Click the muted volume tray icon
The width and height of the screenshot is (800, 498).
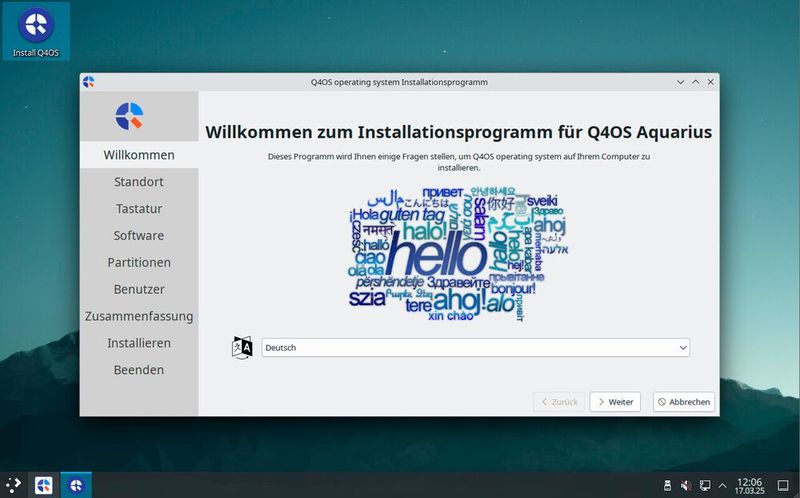coord(686,485)
